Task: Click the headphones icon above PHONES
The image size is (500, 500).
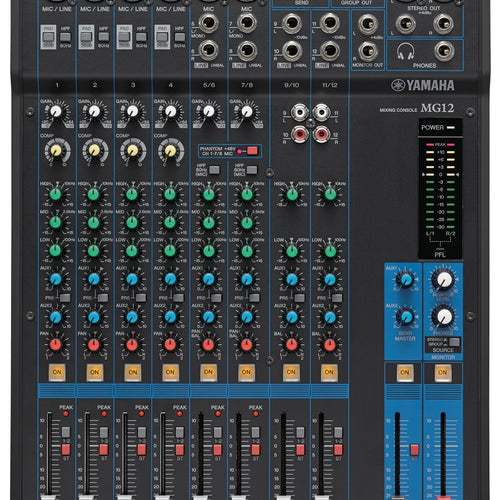Action: click(406, 52)
